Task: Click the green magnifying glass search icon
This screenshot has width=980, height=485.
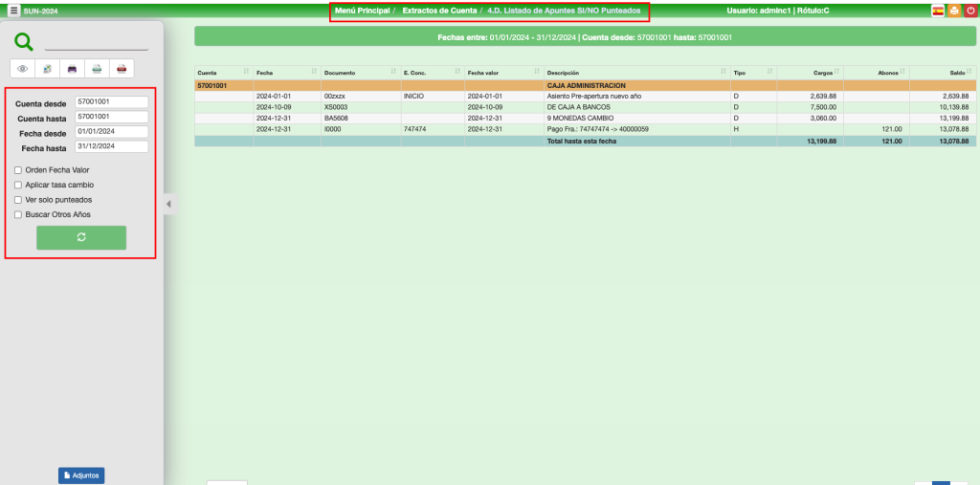Action: point(24,41)
